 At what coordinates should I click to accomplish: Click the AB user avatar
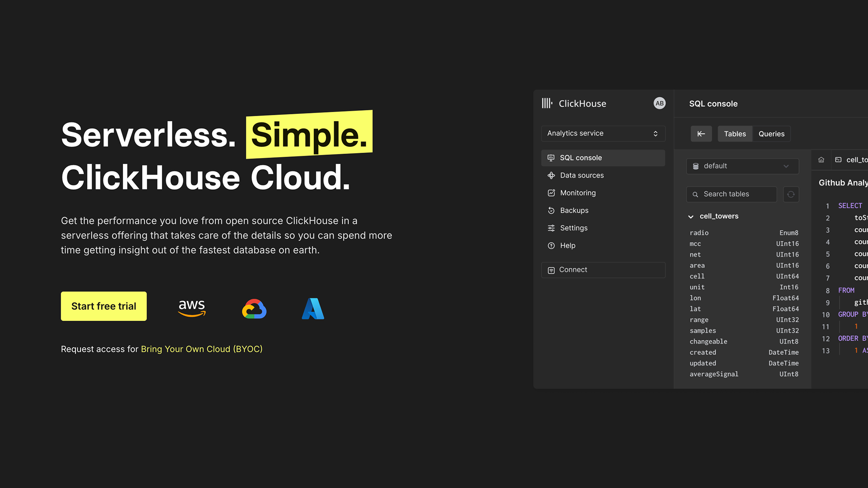click(660, 103)
